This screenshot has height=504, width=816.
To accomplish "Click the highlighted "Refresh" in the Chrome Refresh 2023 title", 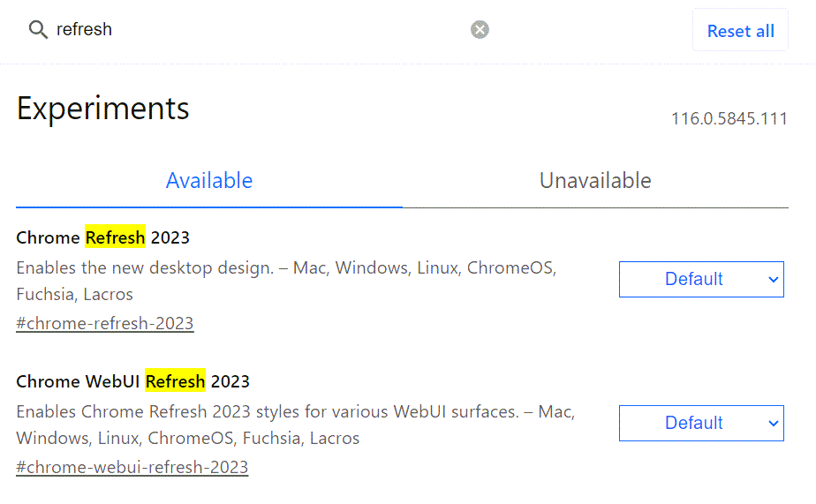I will coord(115,237).
